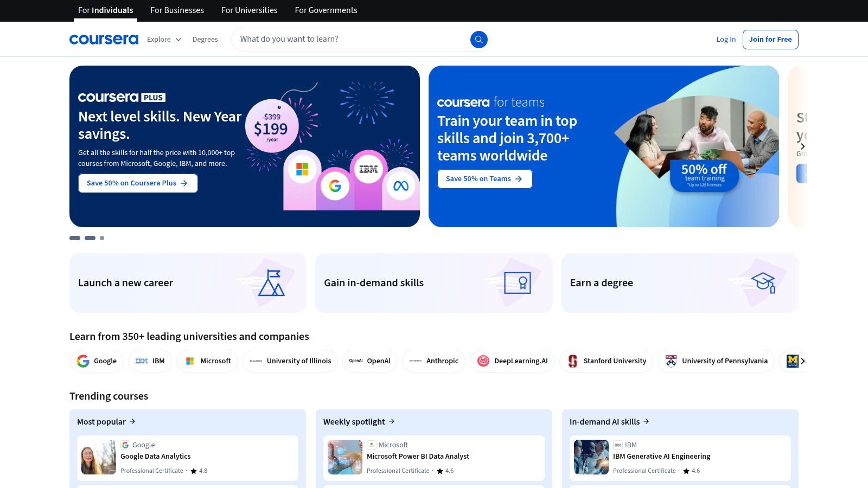Click the Coursera Plus banner headline text
The height and width of the screenshot is (488, 868).
[159, 125]
